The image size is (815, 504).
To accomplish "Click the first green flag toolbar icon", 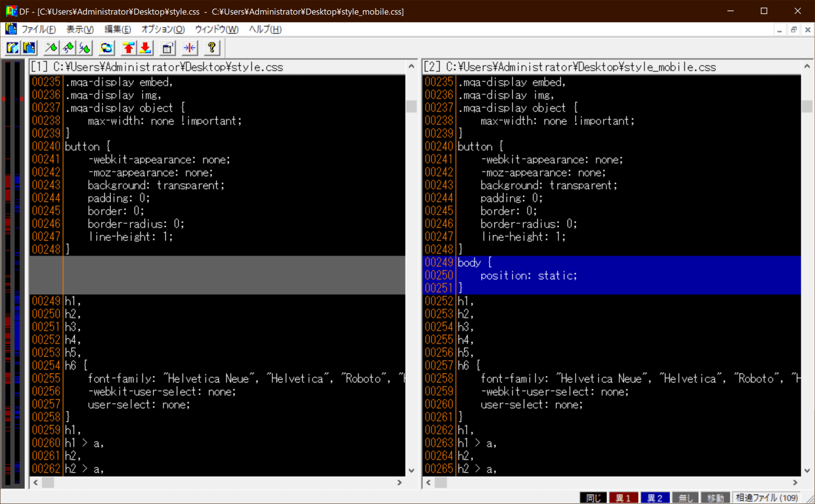I will coord(51,48).
